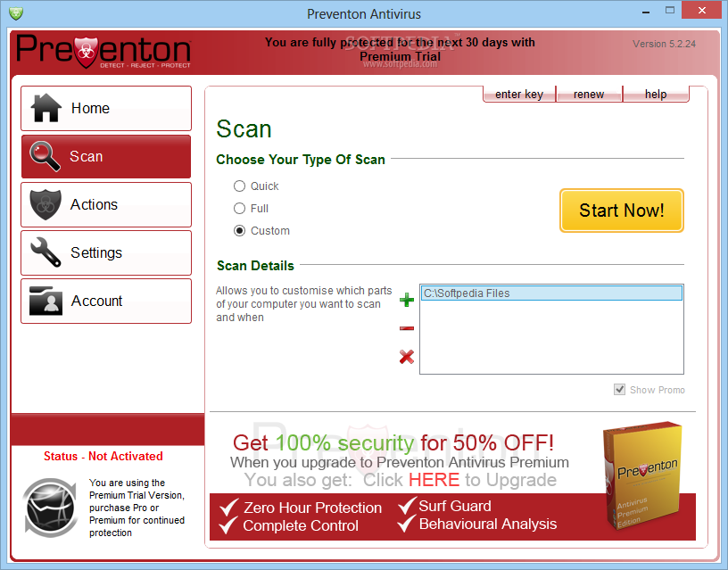
Task: Click the Preventon shield logo in the header
Action: (x=86, y=53)
